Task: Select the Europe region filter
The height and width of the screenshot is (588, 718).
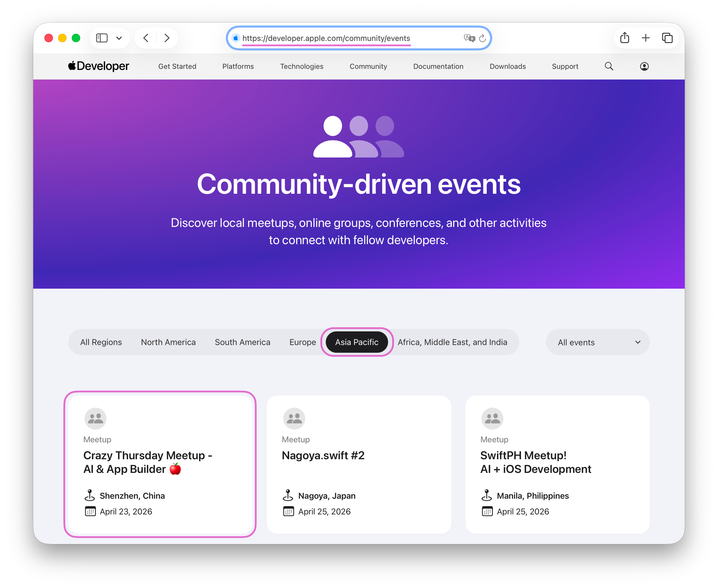Action: tap(302, 342)
